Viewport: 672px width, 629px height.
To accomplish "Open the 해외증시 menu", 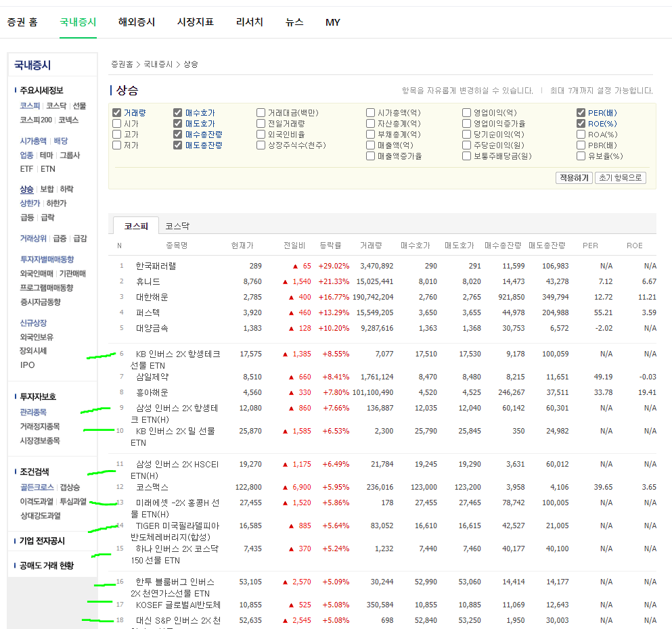I will tap(137, 22).
